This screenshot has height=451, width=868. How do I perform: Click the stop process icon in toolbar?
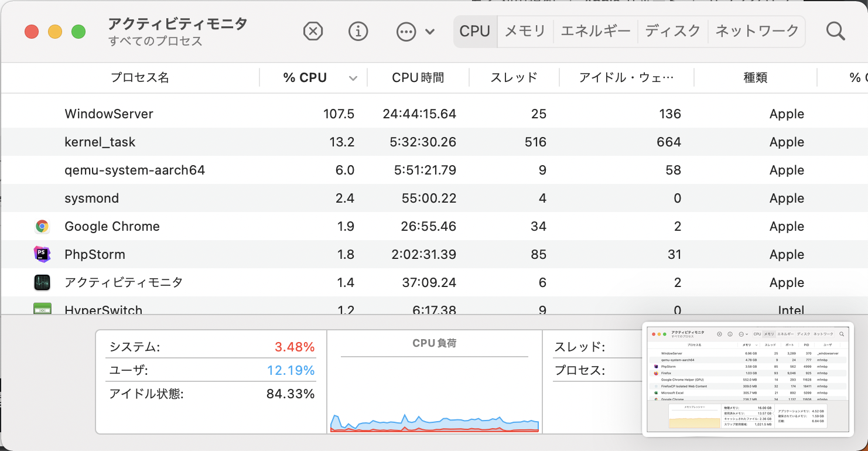[x=313, y=31]
